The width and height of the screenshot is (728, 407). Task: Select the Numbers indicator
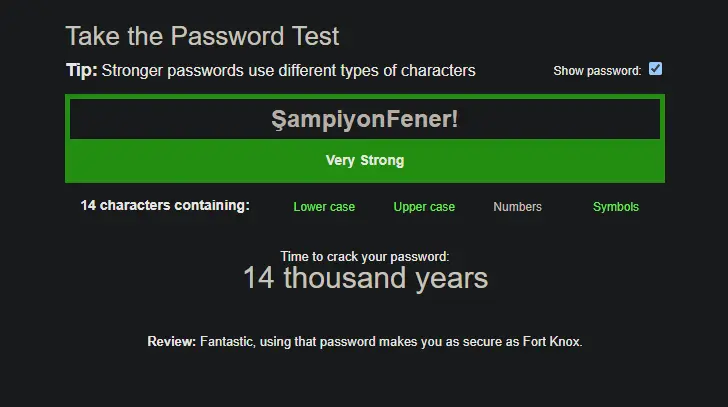[x=518, y=207]
